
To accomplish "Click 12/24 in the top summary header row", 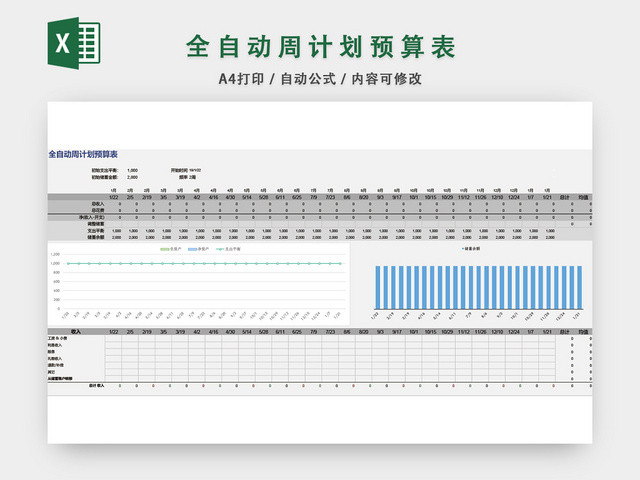I will (513, 197).
